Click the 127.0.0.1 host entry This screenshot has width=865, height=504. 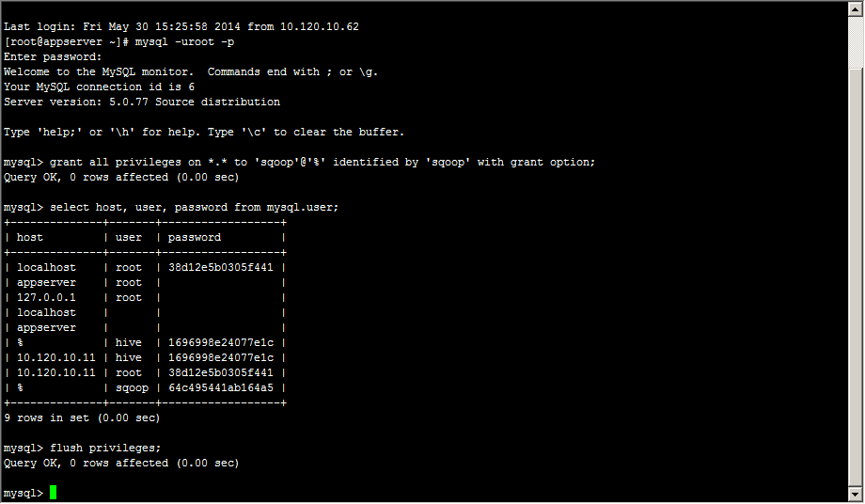46,297
